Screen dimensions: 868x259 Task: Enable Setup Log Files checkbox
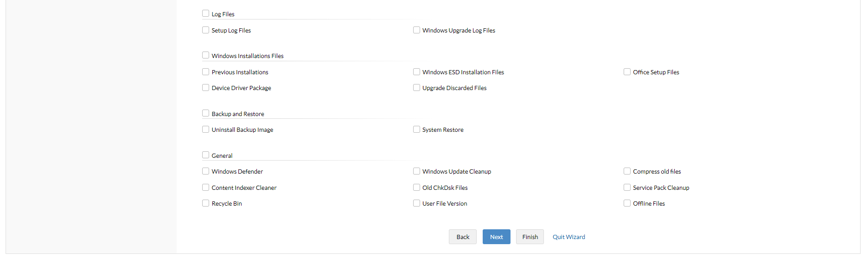point(205,30)
